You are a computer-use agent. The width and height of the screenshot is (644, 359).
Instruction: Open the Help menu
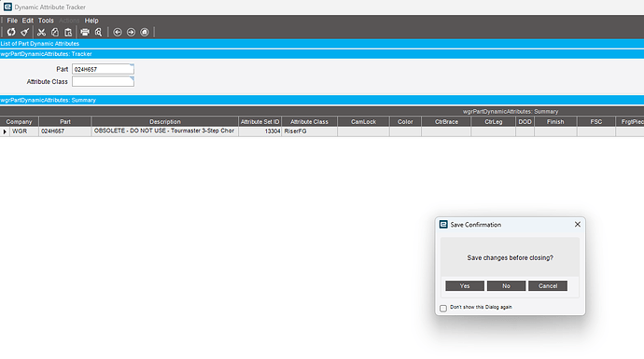coord(91,21)
